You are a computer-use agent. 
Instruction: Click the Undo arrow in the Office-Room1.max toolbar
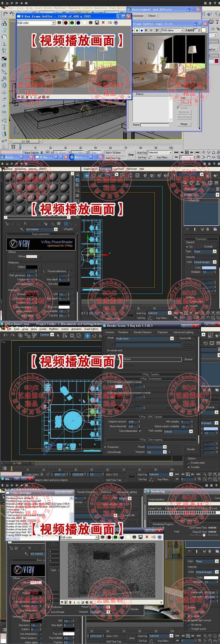pyautogui.click(x=5, y=335)
